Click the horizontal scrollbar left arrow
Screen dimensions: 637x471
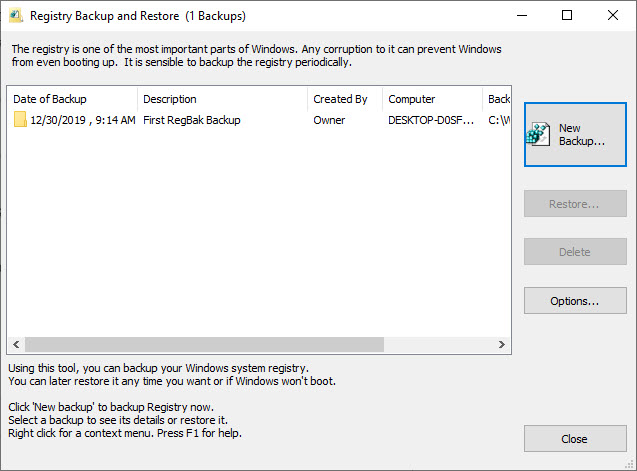click(x=15, y=344)
